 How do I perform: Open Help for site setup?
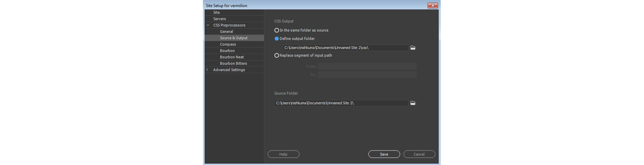[x=283, y=154]
